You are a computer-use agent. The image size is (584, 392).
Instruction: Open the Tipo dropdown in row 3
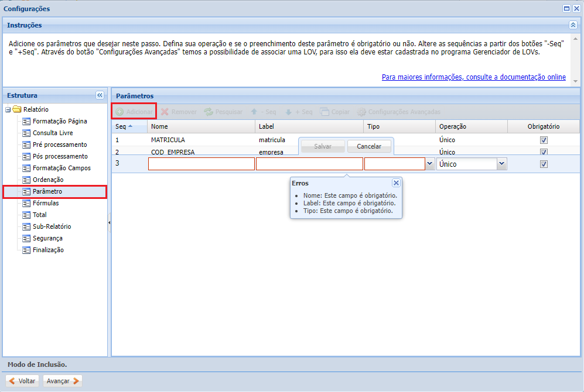coord(430,164)
